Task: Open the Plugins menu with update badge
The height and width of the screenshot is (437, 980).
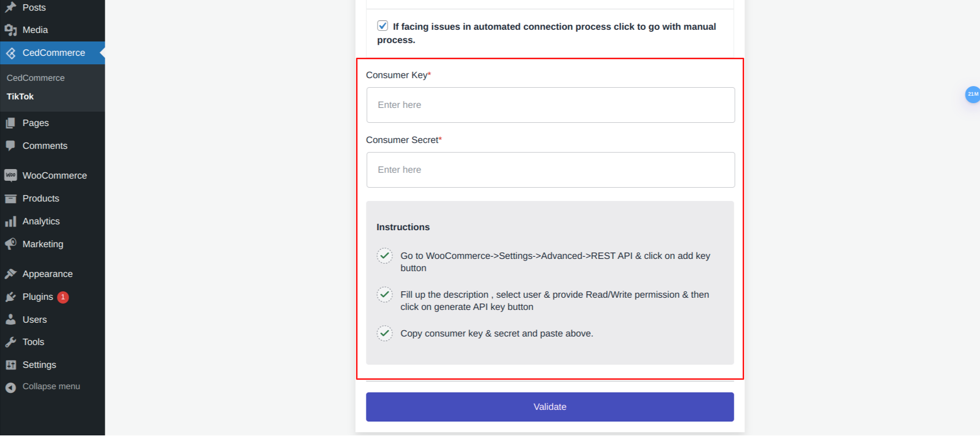Action: click(38, 297)
